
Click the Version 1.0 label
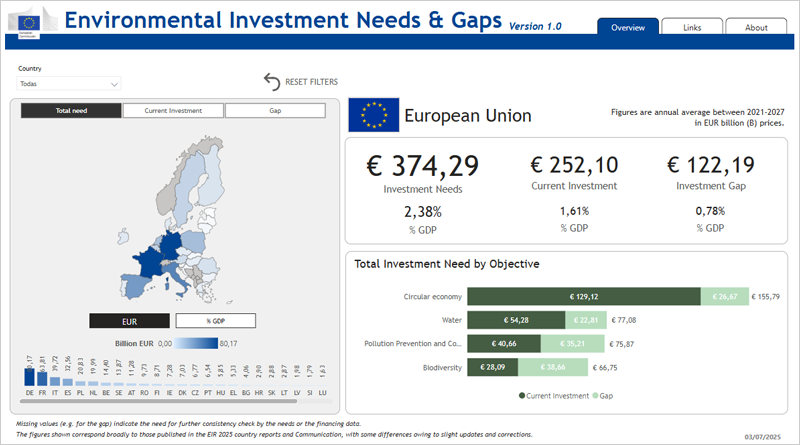coord(535,26)
